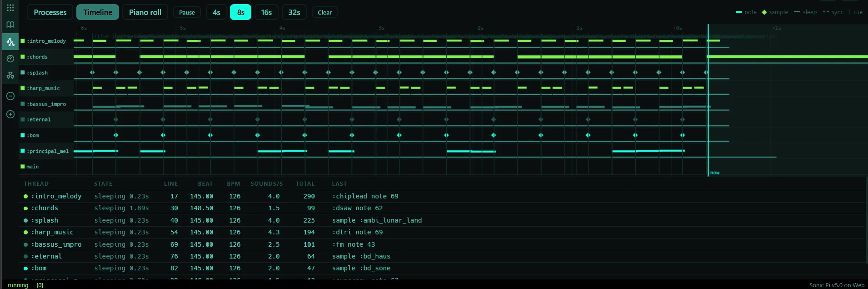Click the 'sync' legend entry
868x289 pixels.
point(833,12)
